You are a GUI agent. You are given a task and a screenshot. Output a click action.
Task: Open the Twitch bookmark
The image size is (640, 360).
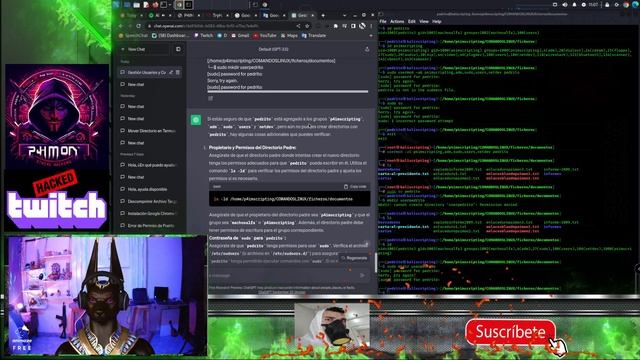pos(203,36)
